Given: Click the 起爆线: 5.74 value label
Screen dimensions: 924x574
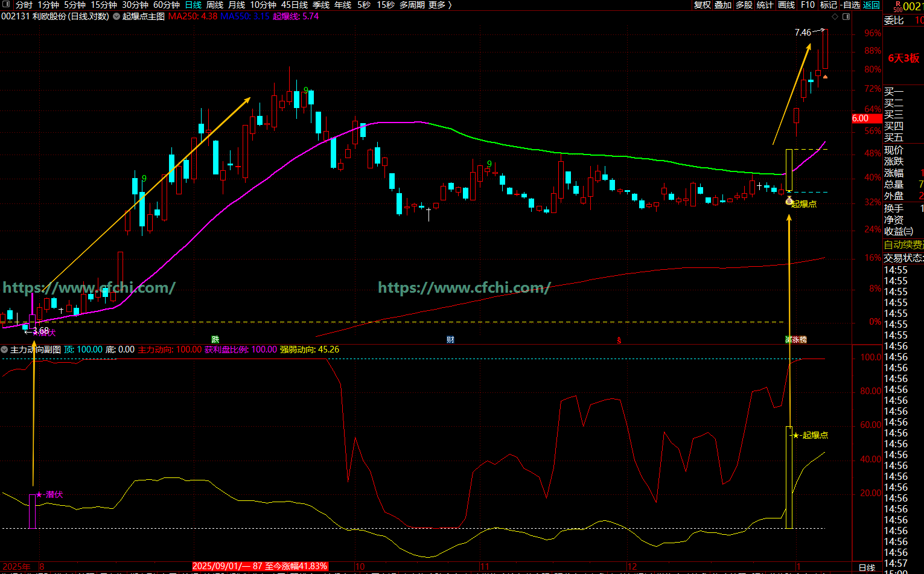Looking at the screenshot, I should pyautogui.click(x=296, y=16).
